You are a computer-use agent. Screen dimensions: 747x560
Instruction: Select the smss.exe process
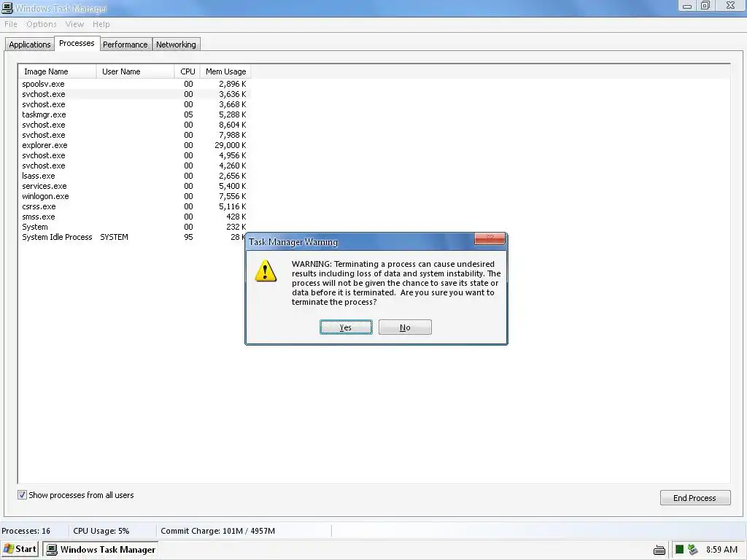pyautogui.click(x=134, y=217)
